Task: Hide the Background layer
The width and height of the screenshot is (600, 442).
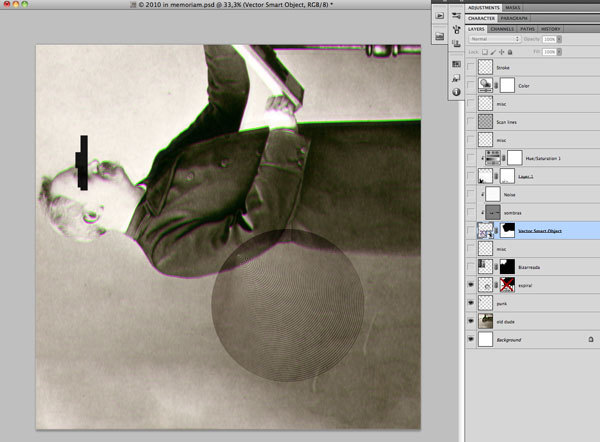Action: click(471, 340)
